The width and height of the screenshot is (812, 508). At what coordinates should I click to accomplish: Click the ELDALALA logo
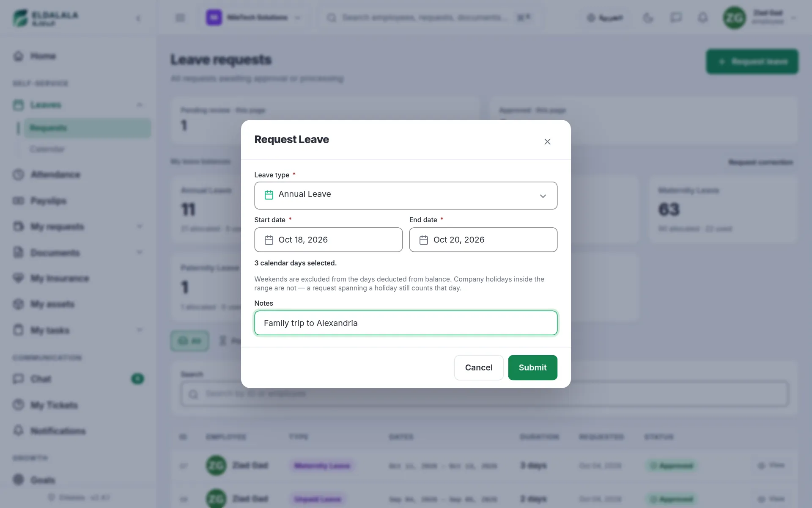(x=46, y=18)
